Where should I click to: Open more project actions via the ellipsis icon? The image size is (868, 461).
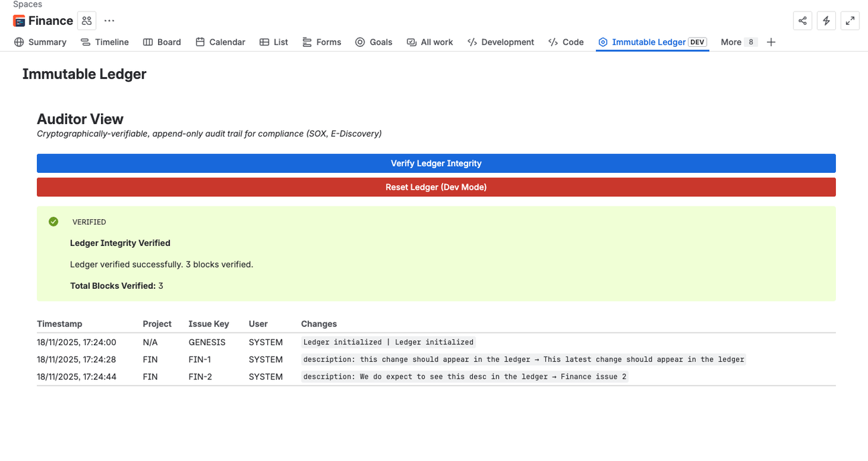click(109, 21)
